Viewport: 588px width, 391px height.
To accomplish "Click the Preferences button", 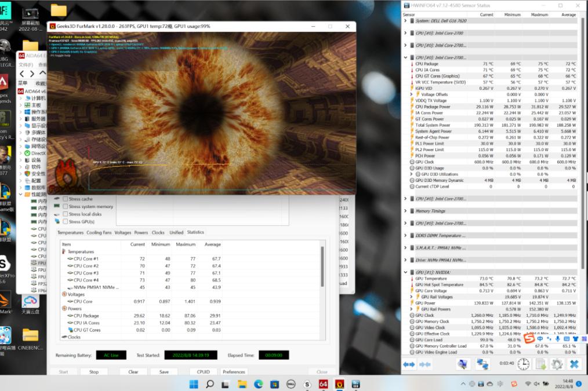I will click(234, 372).
